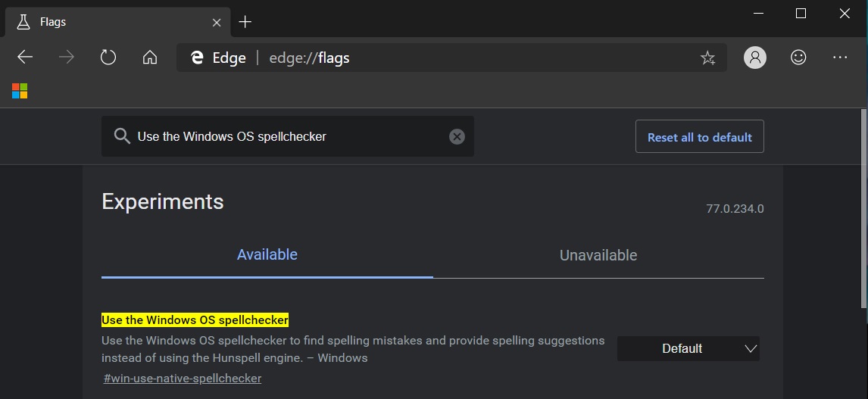Reload the flags page
The height and width of the screenshot is (399, 868).
pos(108,58)
